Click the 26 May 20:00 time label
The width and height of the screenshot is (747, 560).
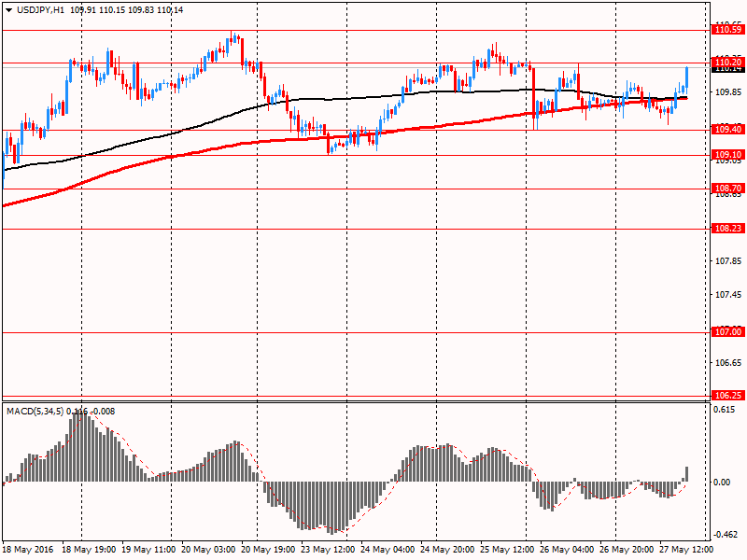click(x=627, y=550)
